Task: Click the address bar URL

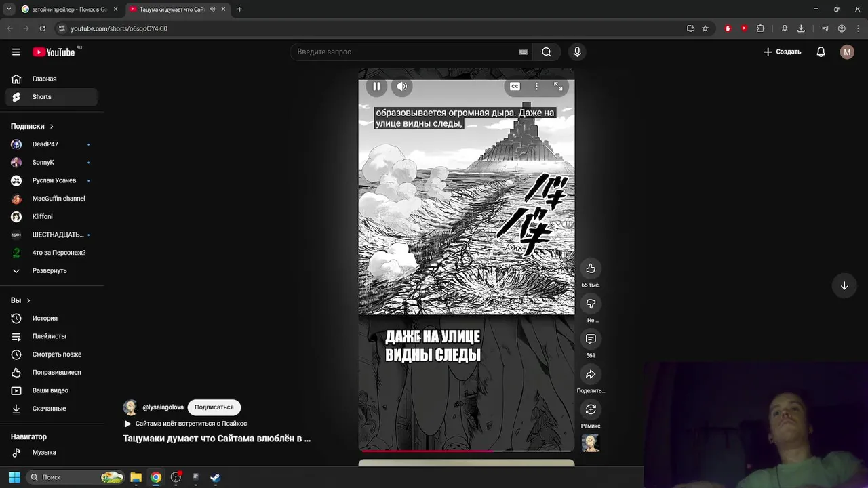Action: (x=119, y=28)
